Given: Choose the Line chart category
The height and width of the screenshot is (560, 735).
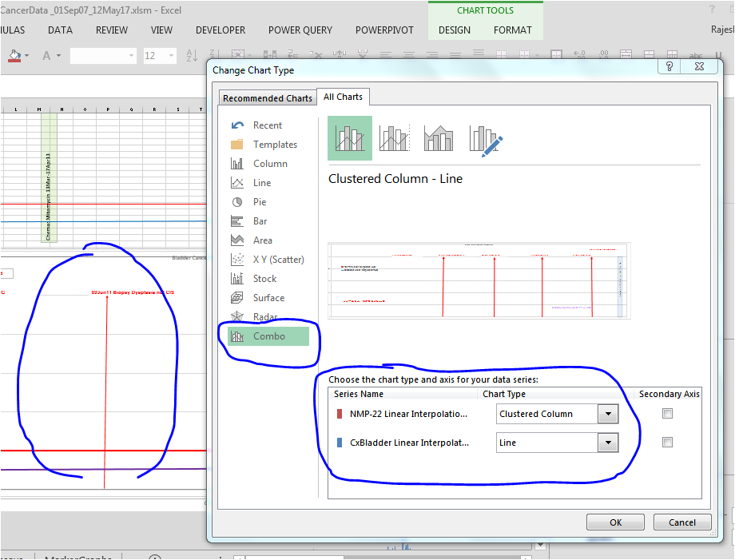Looking at the screenshot, I should [x=267, y=183].
